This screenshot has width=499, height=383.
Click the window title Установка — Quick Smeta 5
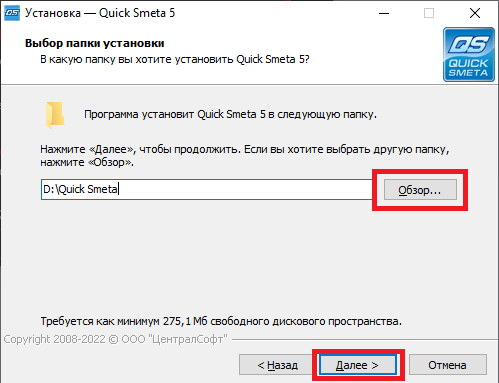pyautogui.click(x=100, y=13)
